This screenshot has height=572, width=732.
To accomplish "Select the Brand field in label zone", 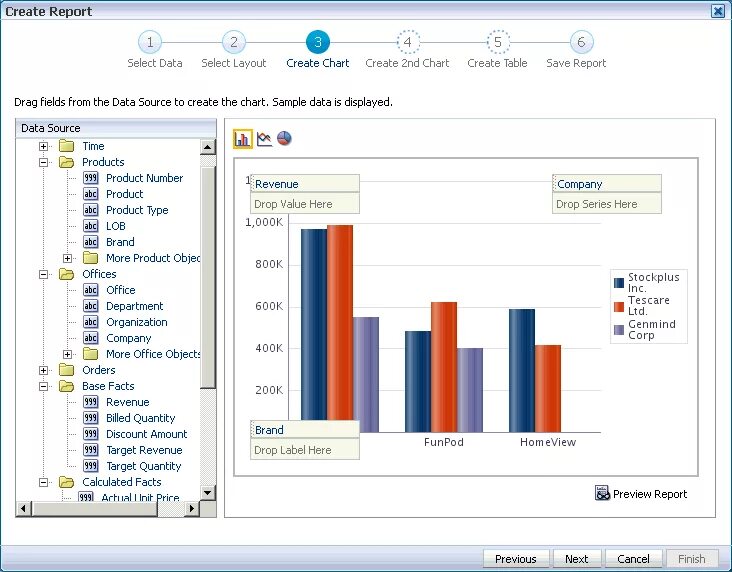I will click(x=305, y=430).
